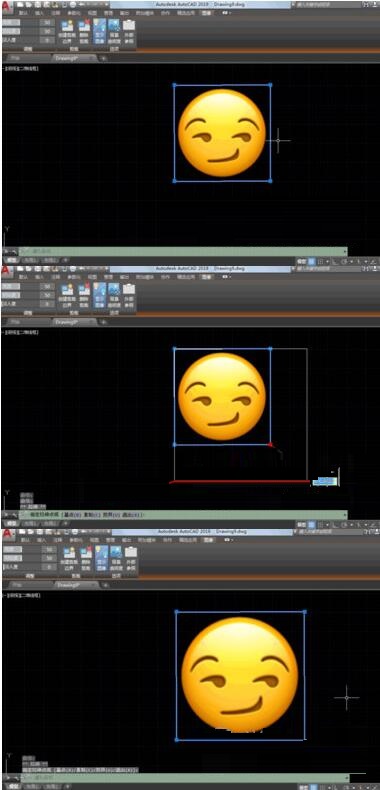Viewport: 380px width, 790px height.
Task: Select the lower-left image grip in the top screenshot
Action: coord(174,180)
